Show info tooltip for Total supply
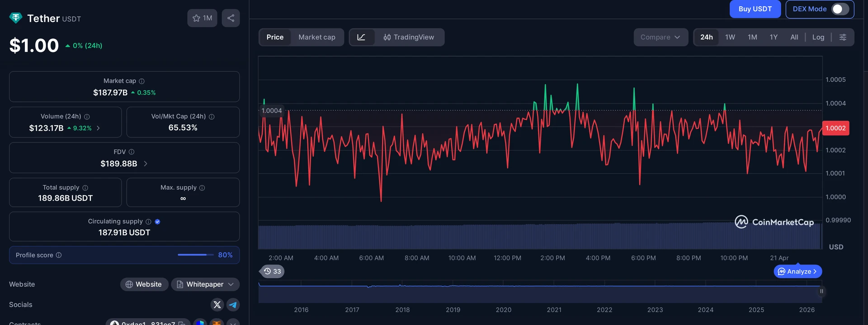The height and width of the screenshot is (325, 868). tap(85, 188)
